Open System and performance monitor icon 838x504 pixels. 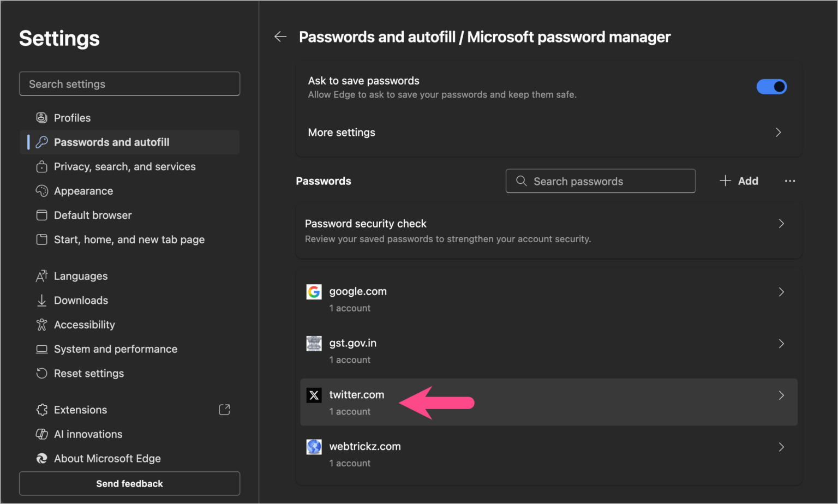pos(42,349)
